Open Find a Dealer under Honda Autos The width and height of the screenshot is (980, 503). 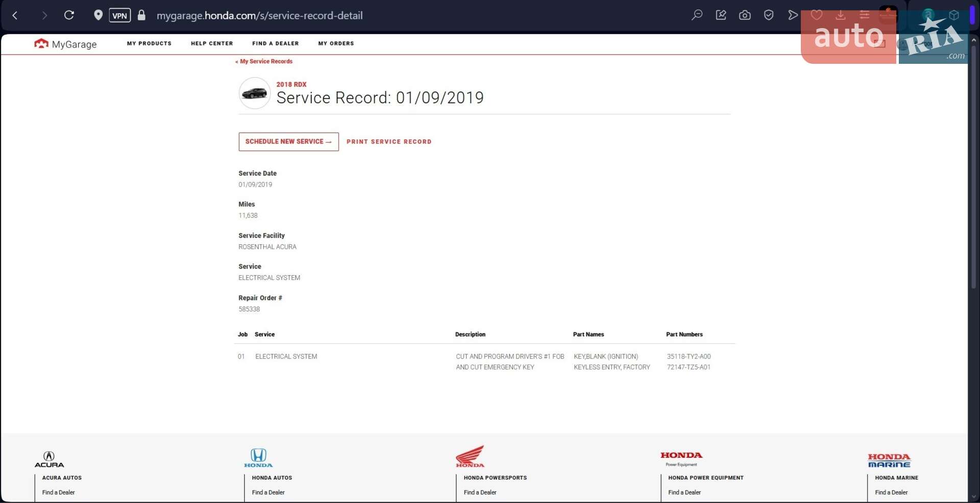click(268, 492)
